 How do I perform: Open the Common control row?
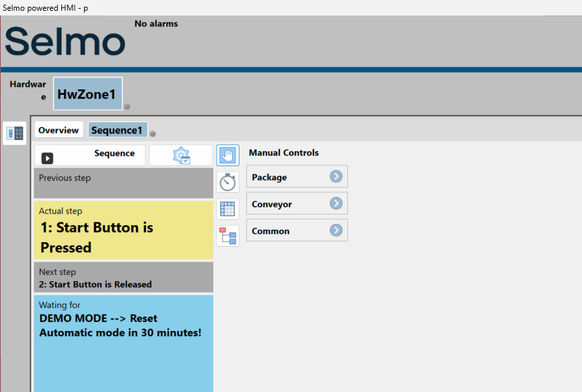(297, 231)
